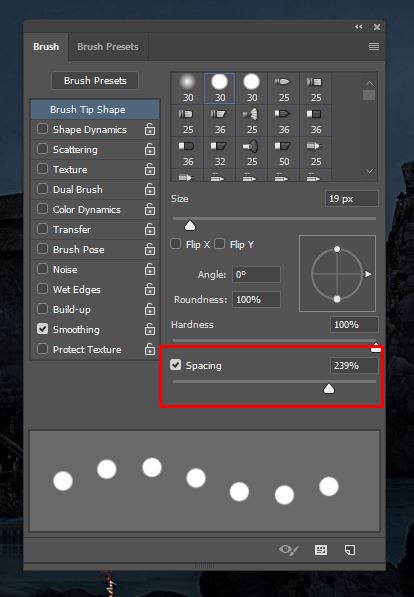The image size is (414, 597).
Task: Open the Brush Pose settings label
Action: (78, 250)
